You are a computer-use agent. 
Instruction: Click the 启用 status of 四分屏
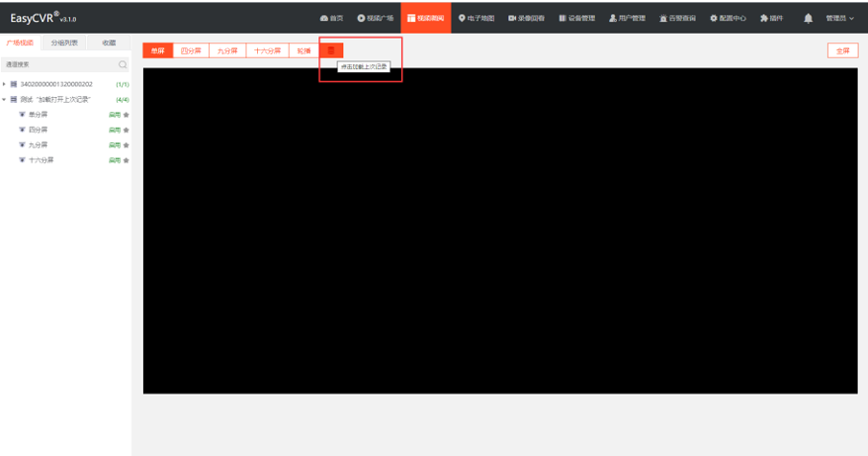click(115, 130)
